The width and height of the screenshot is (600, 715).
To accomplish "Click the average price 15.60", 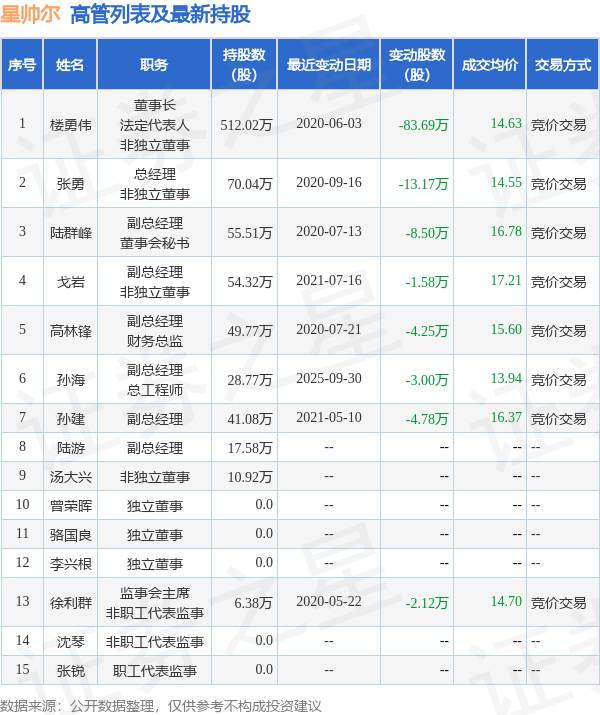I will (x=506, y=329).
